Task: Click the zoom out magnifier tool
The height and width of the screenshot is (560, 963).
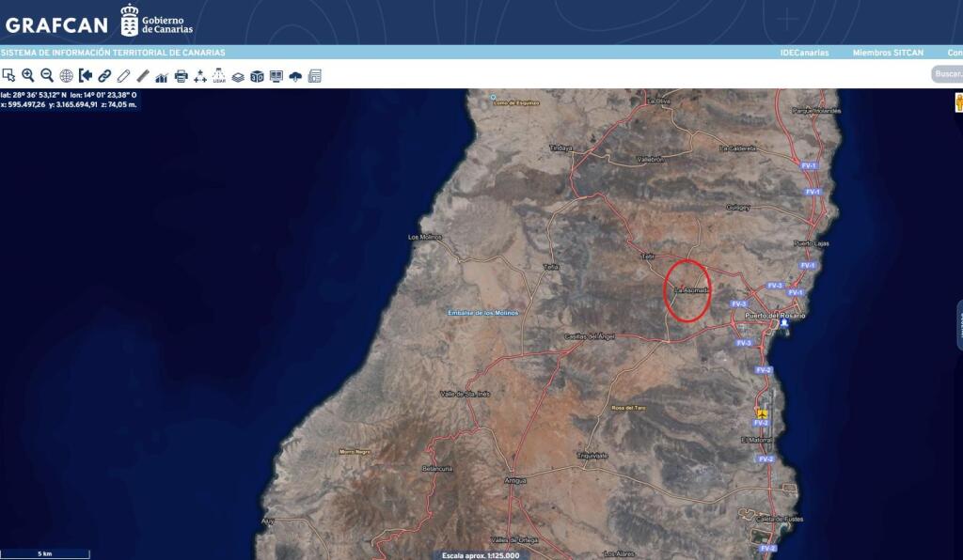Action: [x=47, y=76]
